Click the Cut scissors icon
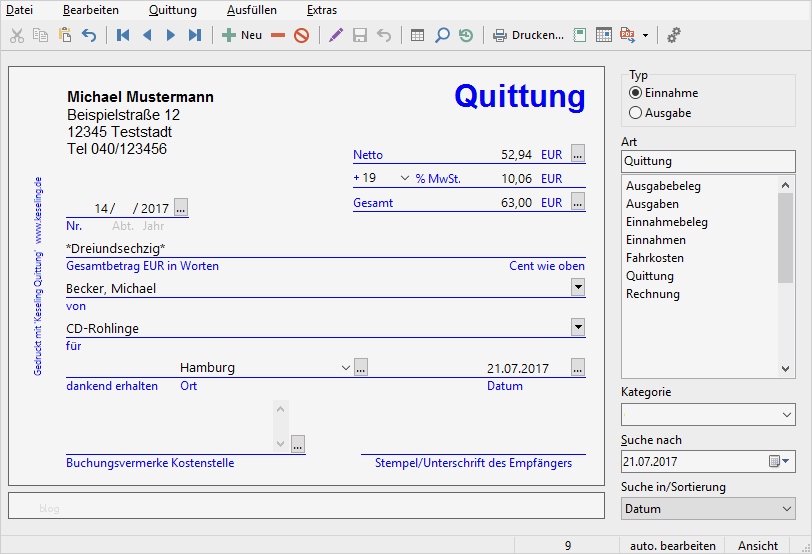 [x=17, y=35]
